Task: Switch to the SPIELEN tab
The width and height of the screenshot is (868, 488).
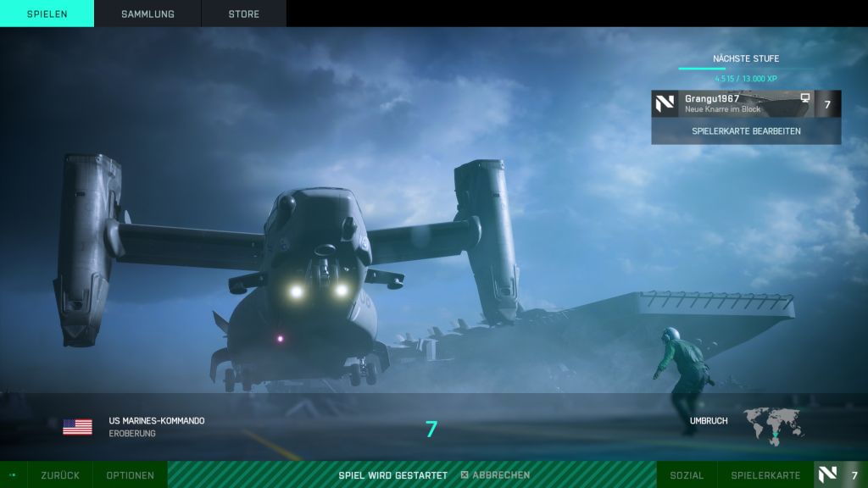Action: click(47, 14)
